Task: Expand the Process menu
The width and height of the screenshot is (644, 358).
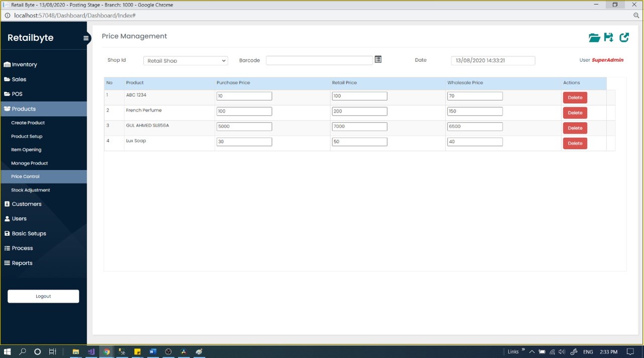Action: coord(43,248)
